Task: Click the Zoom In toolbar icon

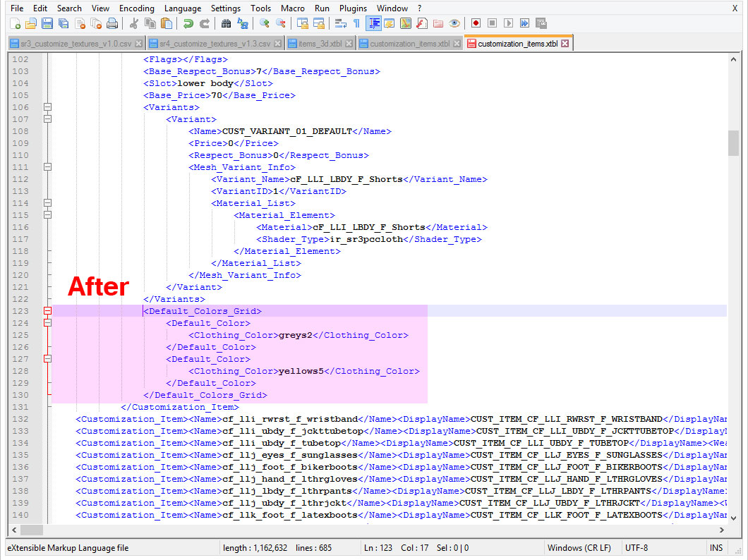Action: [264, 23]
